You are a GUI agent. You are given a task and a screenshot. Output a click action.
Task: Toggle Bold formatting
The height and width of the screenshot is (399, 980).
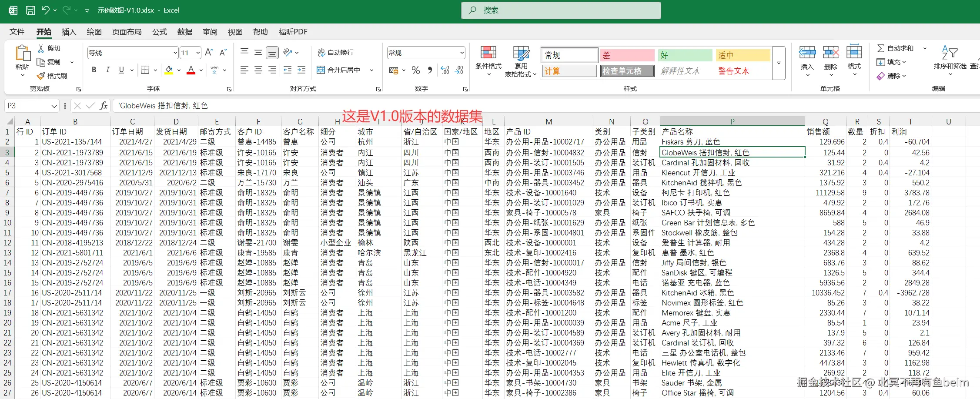tap(94, 70)
